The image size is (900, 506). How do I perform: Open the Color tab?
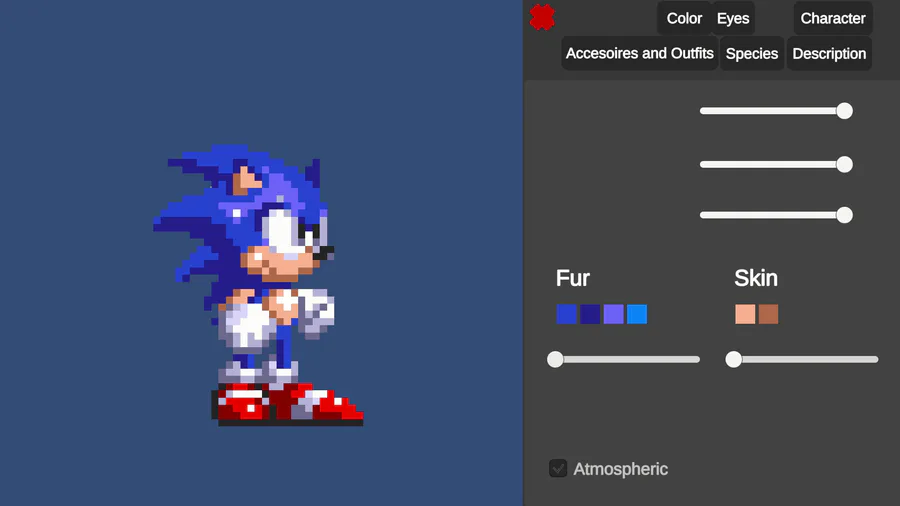tap(684, 18)
